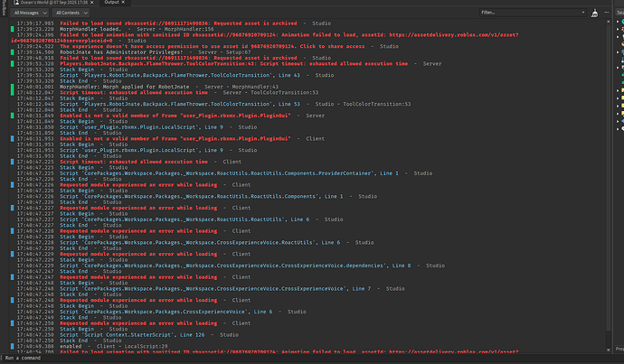The width and height of the screenshot is (624, 364).
Task: Click the 'Click to share access' permission error
Action: (213, 46)
